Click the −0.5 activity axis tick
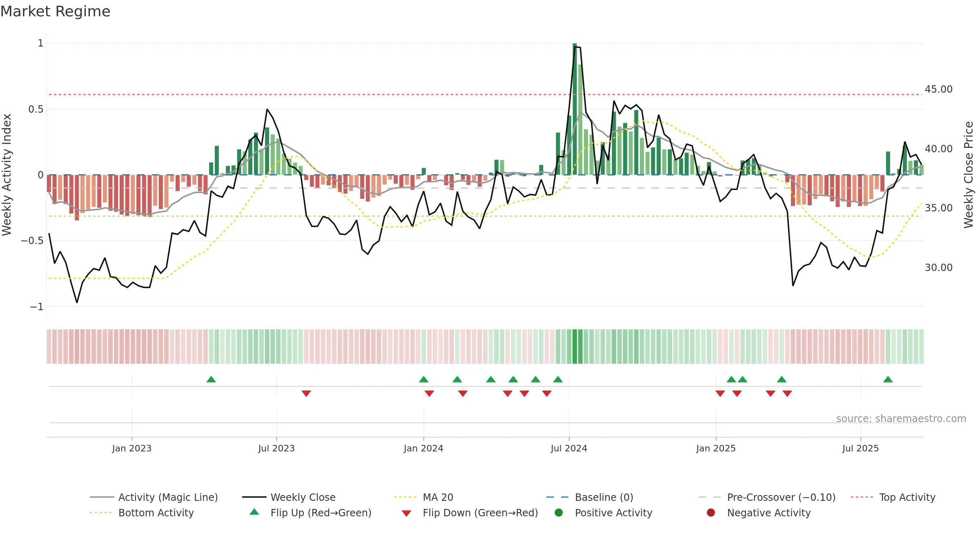 point(32,240)
